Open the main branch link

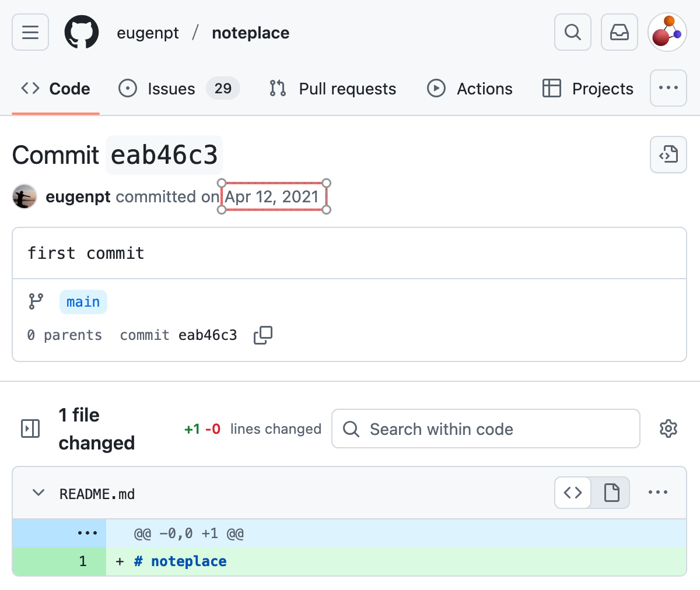pyautogui.click(x=83, y=301)
